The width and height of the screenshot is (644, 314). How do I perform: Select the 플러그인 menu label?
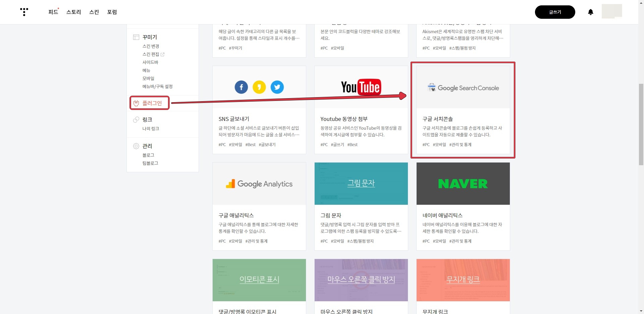[x=152, y=103]
